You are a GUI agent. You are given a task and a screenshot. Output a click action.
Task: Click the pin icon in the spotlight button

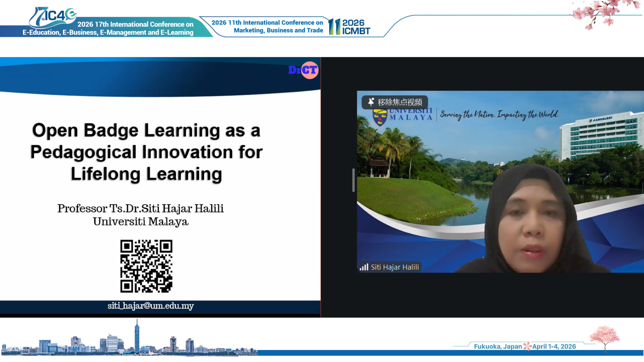pos(371,102)
